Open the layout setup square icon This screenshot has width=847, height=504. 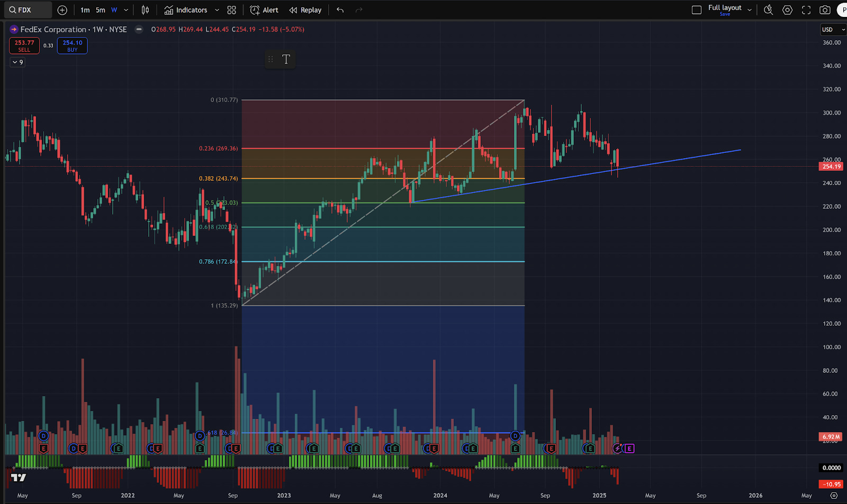point(697,10)
